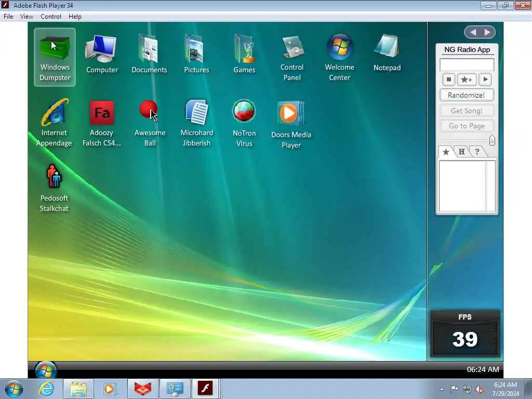The height and width of the screenshot is (399, 532).
Task: Switch to the question mark tab
Action: click(x=477, y=152)
